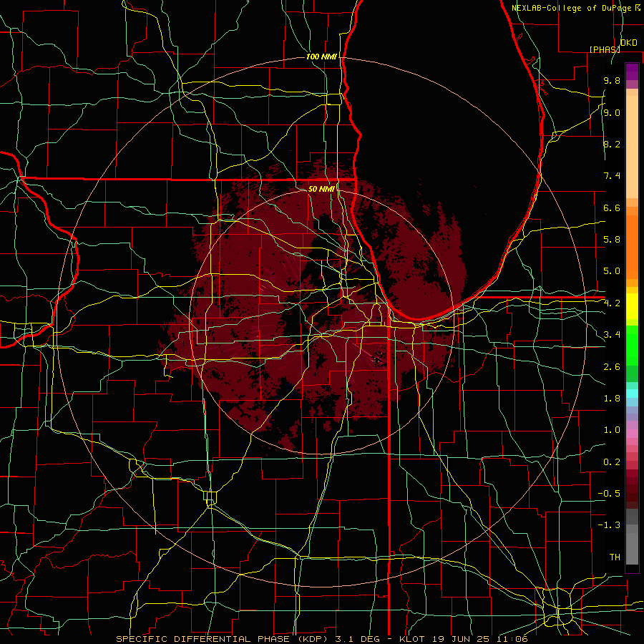Click the 100 NMI range ring label
This screenshot has width=644, height=644.
[x=321, y=57]
